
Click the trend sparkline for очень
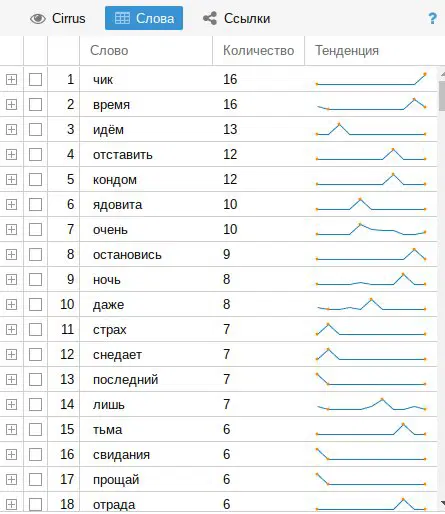(371, 229)
